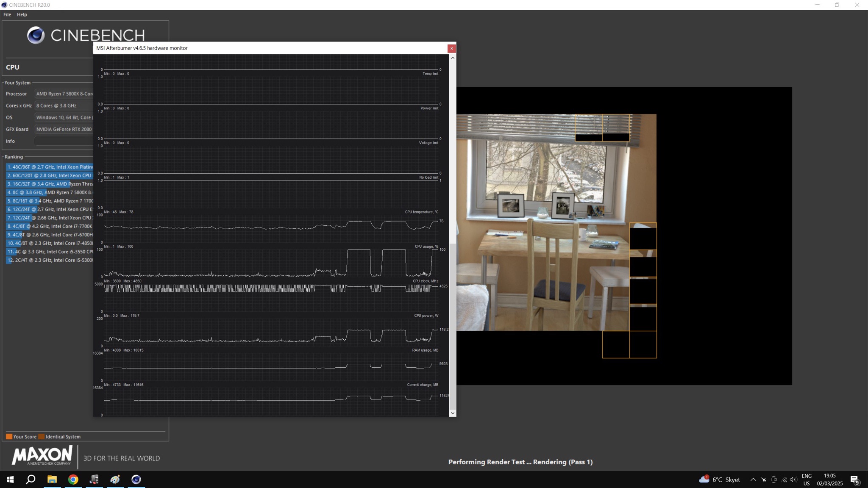Click the 'Temp limit' graph label
The height and width of the screenshot is (488, 868).
(x=430, y=74)
